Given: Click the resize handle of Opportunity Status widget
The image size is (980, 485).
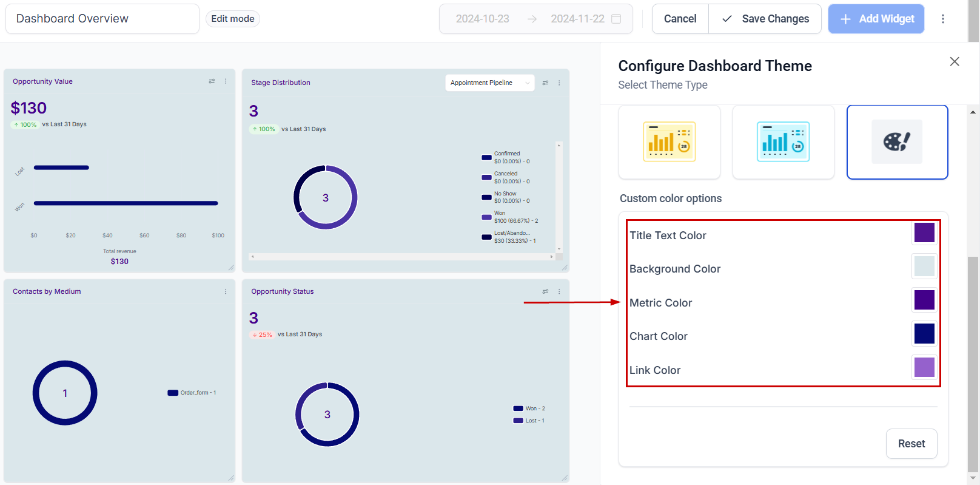Looking at the screenshot, I should (565, 478).
